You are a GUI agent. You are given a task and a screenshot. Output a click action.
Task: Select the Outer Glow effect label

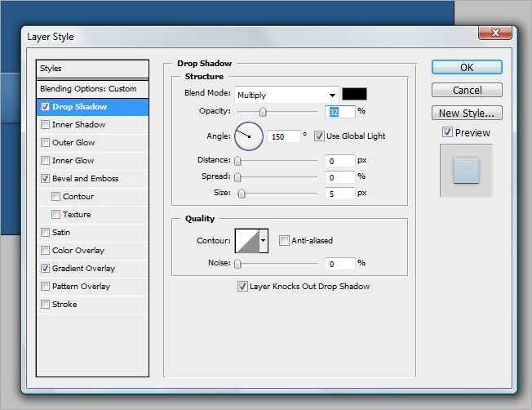pos(73,142)
